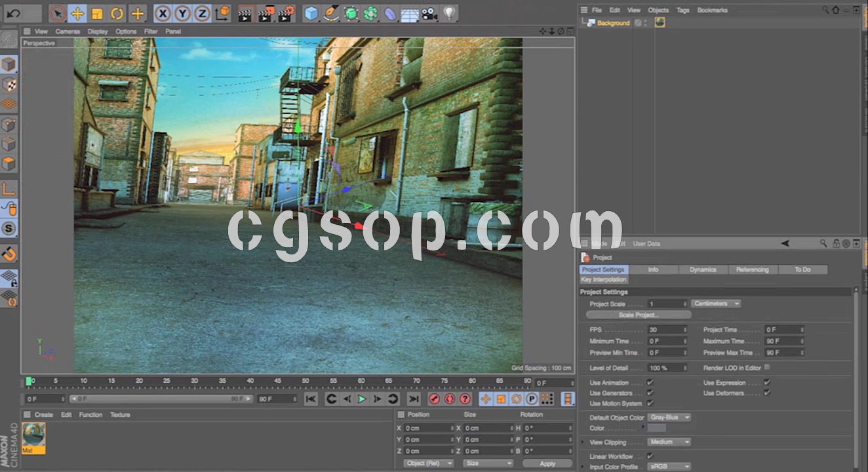Click the Apply button in Coordinates
Image resolution: width=868 pixels, height=472 pixels.
[x=547, y=463]
